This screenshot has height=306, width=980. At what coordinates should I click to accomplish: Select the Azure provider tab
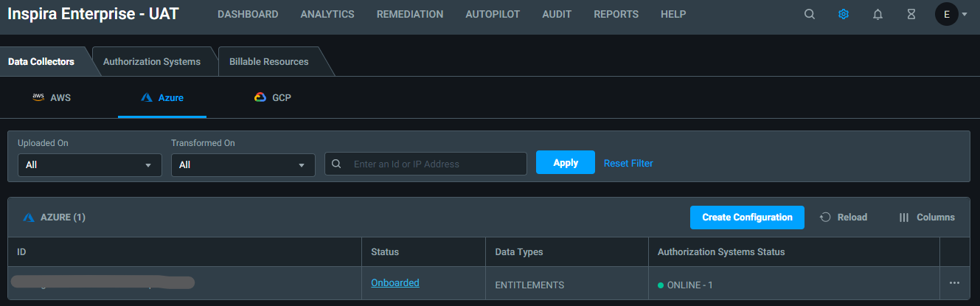click(162, 97)
